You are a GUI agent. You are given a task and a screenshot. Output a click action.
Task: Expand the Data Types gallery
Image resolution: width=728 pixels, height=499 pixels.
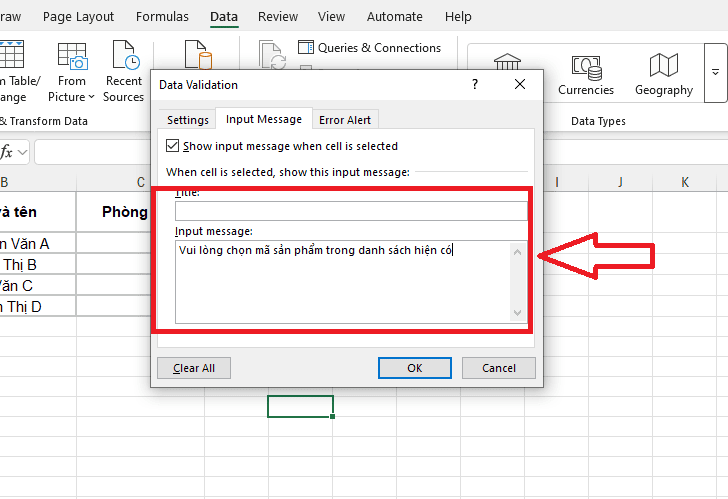(x=715, y=72)
